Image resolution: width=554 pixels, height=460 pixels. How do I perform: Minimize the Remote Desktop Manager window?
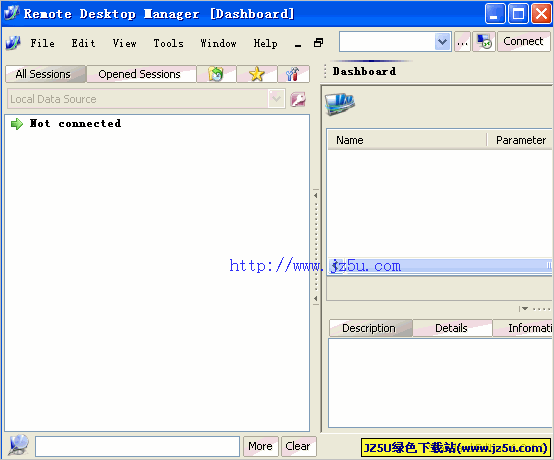[495, 14]
